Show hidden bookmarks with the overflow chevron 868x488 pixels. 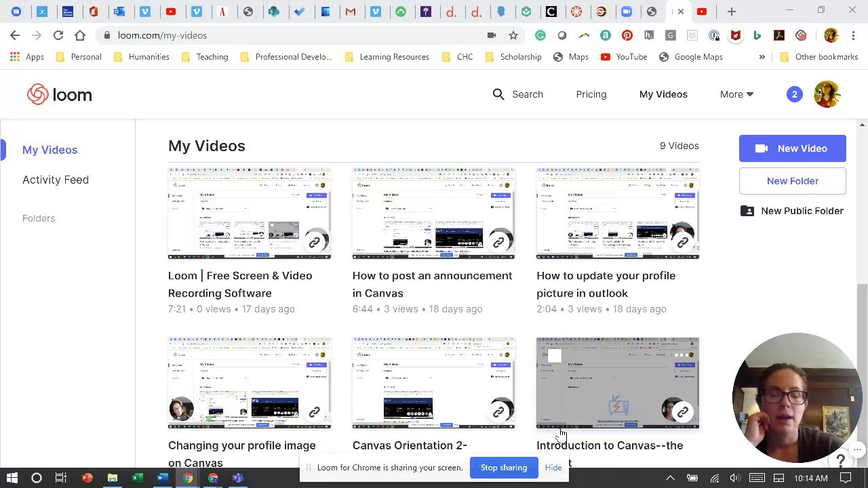pos(762,57)
